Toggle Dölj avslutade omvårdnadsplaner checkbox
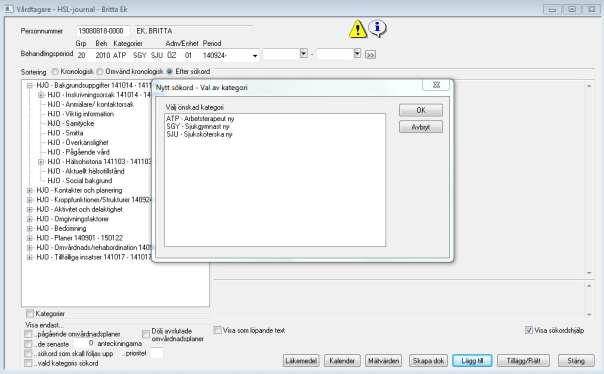 146,334
